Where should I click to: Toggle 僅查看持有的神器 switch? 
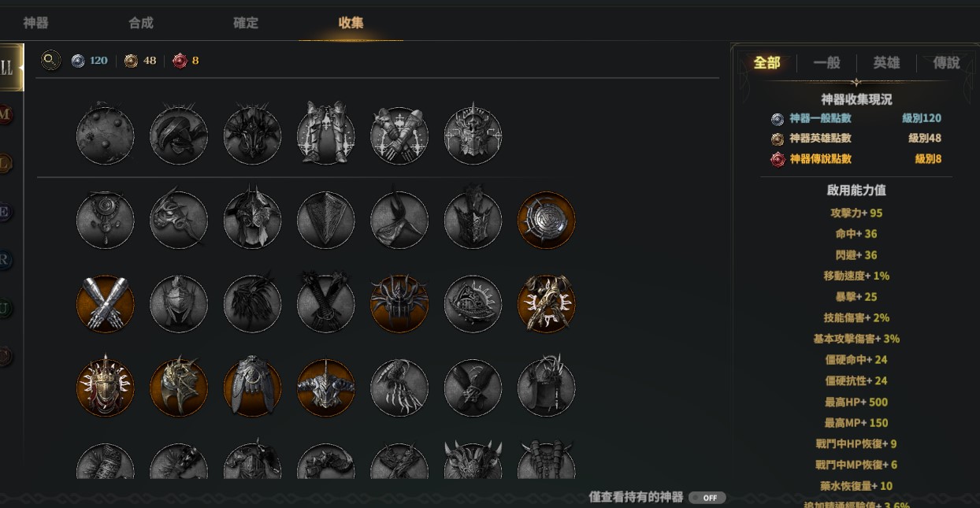click(707, 498)
